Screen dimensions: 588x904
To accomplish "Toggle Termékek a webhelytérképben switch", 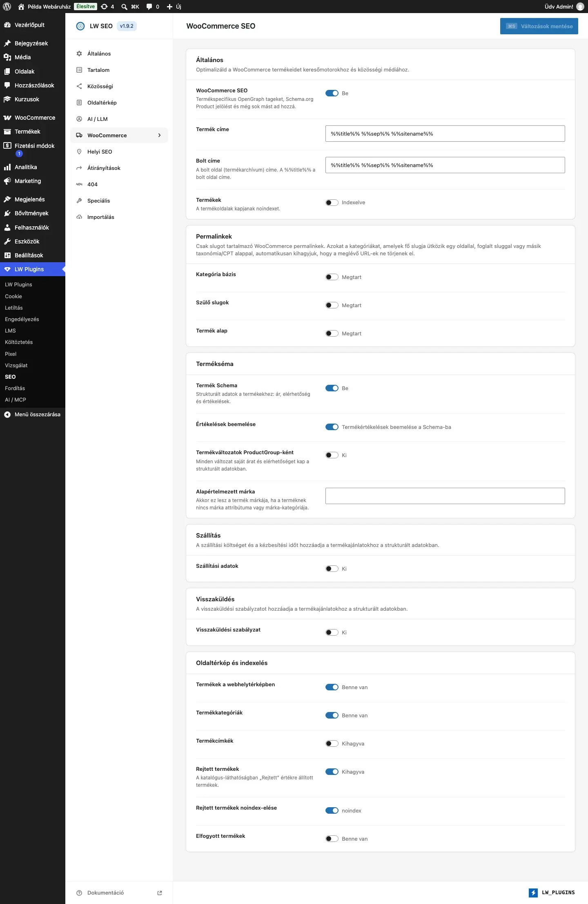I will tap(332, 687).
